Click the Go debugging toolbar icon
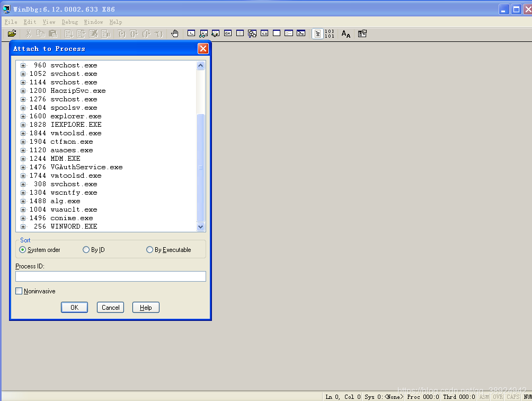The height and width of the screenshot is (401, 532). [x=69, y=33]
